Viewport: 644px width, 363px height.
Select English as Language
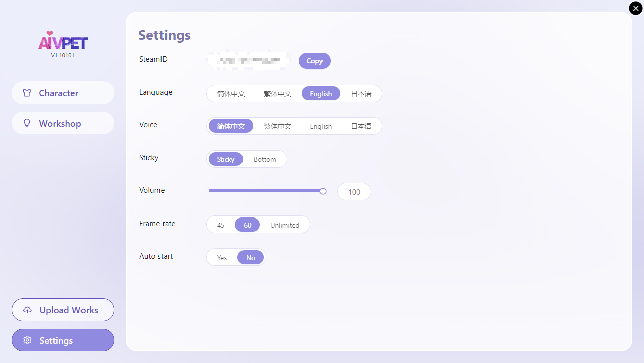(x=320, y=94)
